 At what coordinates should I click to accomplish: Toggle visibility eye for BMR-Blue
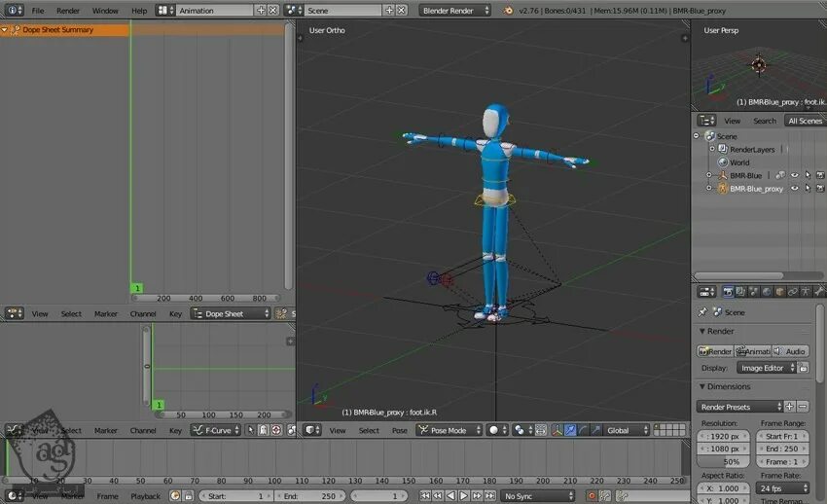[794, 175]
